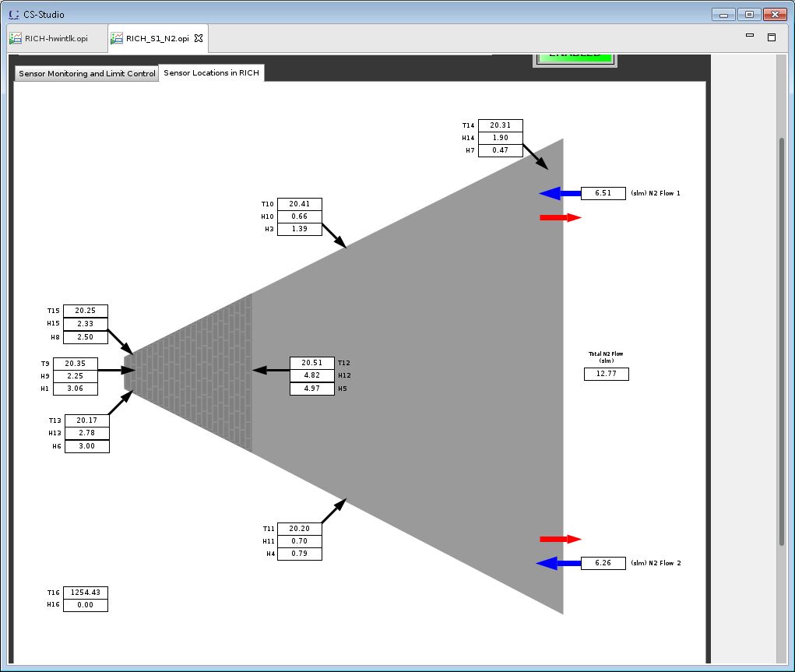Click the black arrow beside T14 sensor
This screenshot has height=672, width=795.
point(536,157)
